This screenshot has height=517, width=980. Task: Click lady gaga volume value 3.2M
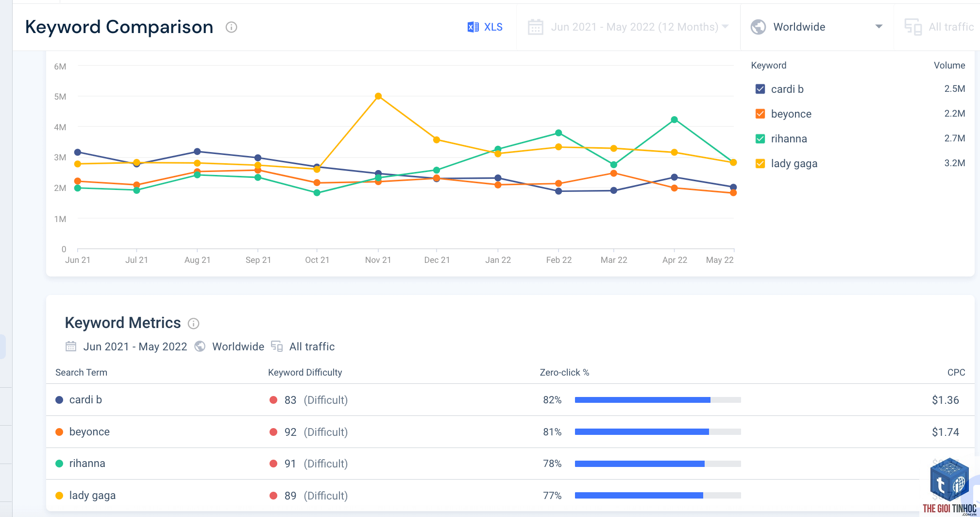pos(954,163)
